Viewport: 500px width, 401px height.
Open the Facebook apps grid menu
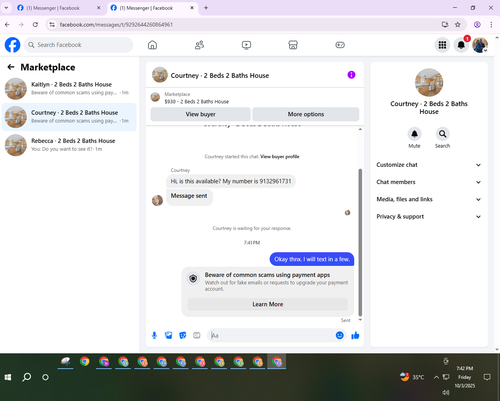tap(442, 45)
